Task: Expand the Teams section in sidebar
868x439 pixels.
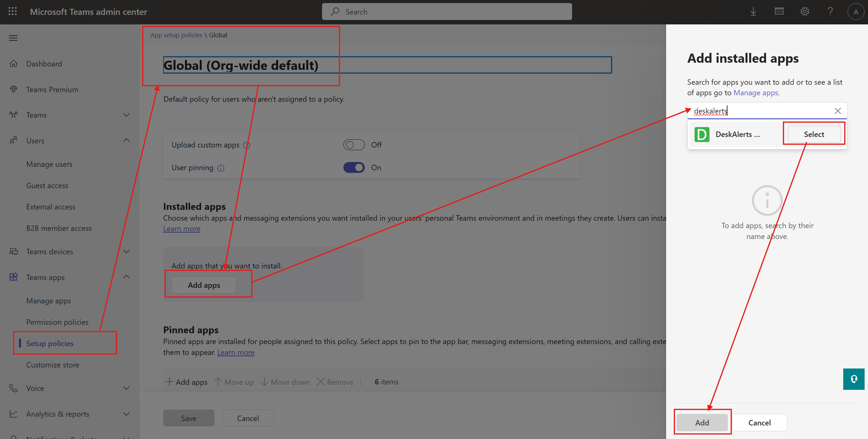Action: click(126, 115)
